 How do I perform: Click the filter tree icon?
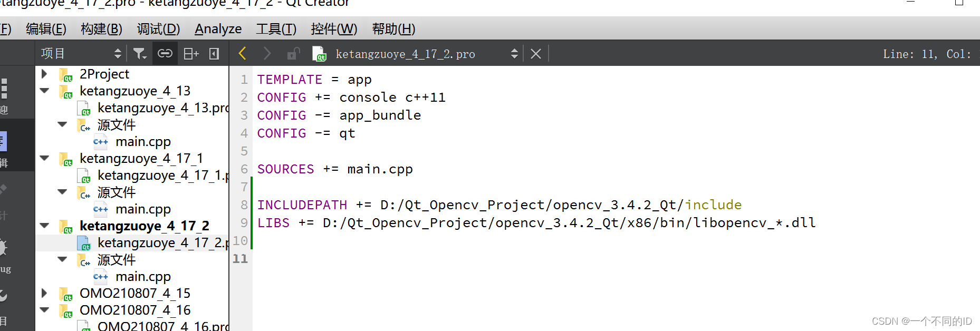(x=139, y=53)
